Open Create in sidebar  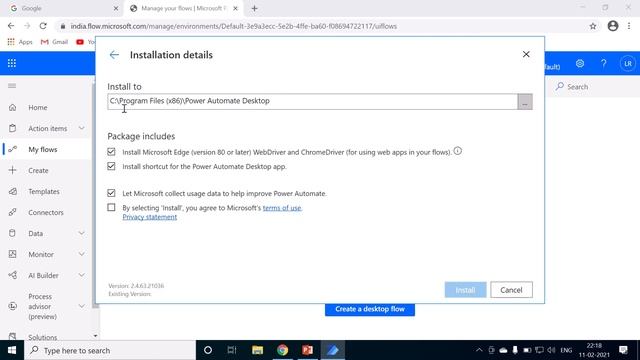pyautogui.click(x=38, y=171)
